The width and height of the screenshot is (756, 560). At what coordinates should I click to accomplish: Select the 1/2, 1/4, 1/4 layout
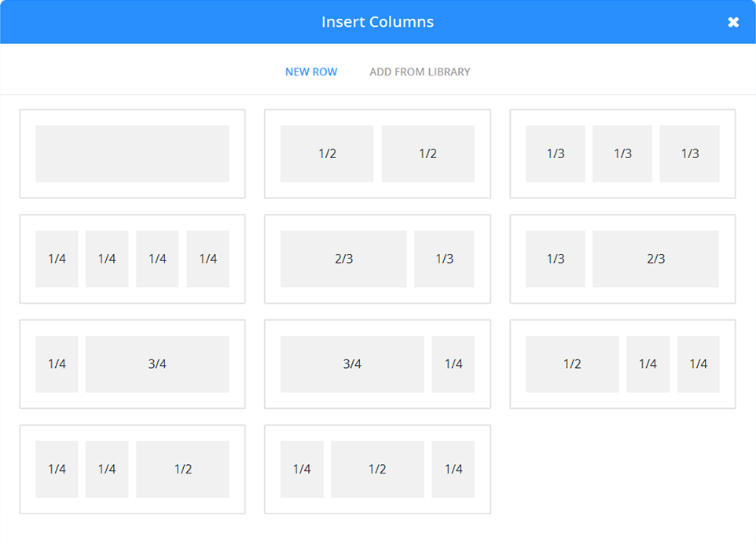point(622,363)
